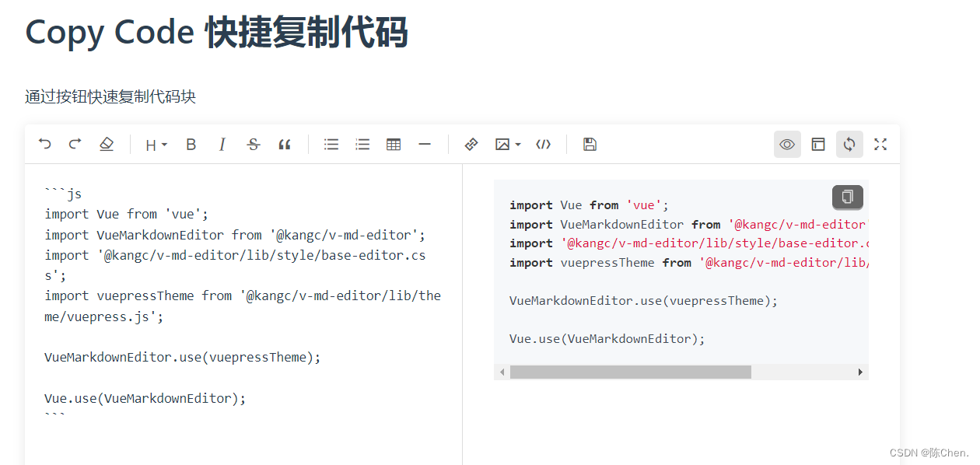Toggle the preview pane visibility
Image resolution: width=980 pixels, height=465 pixels.
[787, 144]
